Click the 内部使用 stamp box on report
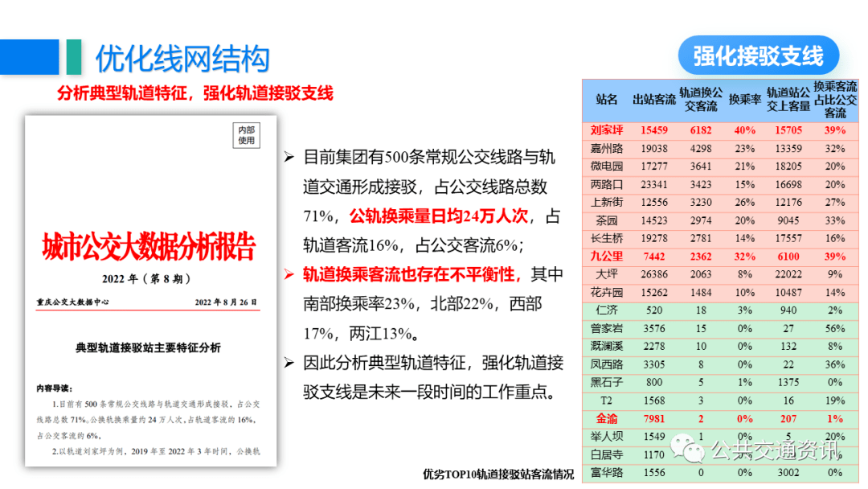The image size is (868, 489). (x=246, y=135)
